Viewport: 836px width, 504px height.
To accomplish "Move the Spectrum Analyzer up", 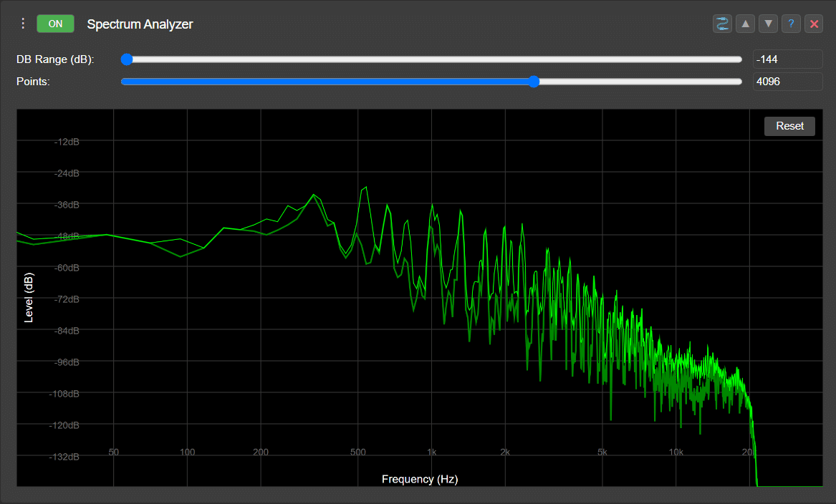I will pyautogui.click(x=745, y=24).
